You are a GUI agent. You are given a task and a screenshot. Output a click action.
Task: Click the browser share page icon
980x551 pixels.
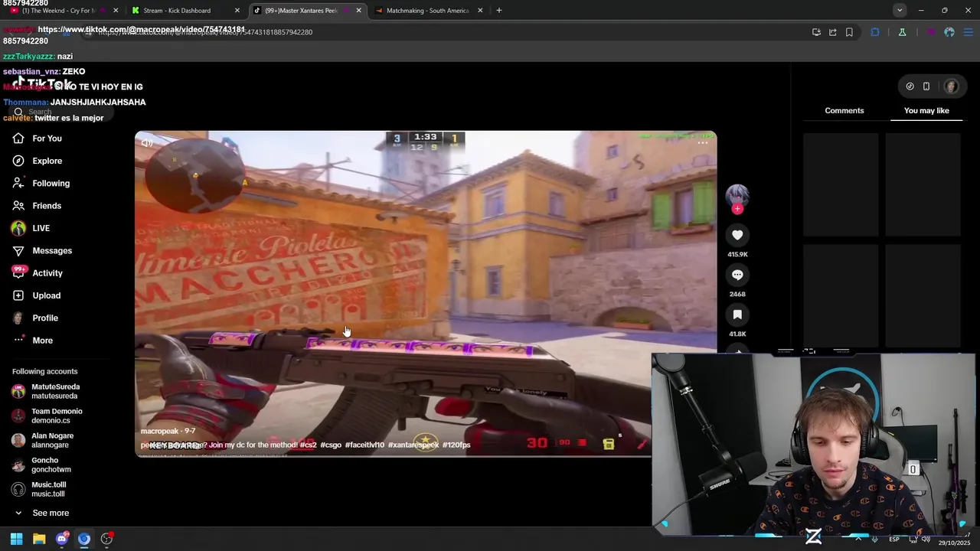tap(833, 32)
